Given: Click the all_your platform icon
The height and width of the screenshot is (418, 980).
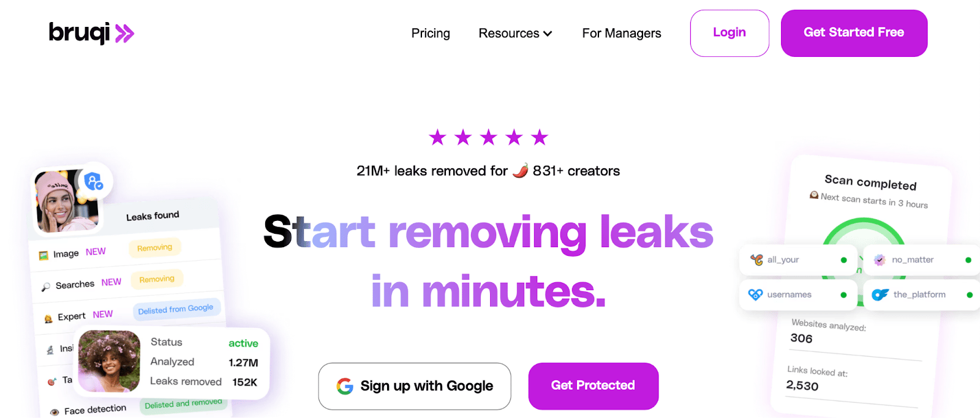Looking at the screenshot, I should pyautogui.click(x=756, y=259).
